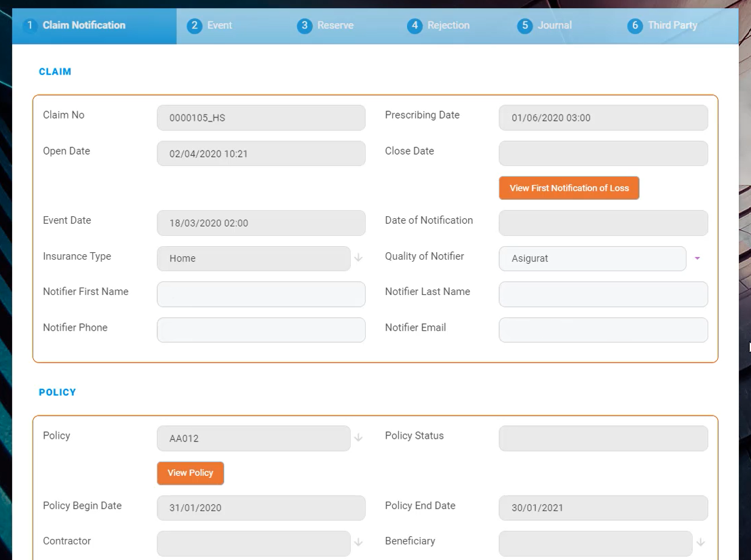Open the Event tab
This screenshot has width=751, height=560.
pos(210,26)
